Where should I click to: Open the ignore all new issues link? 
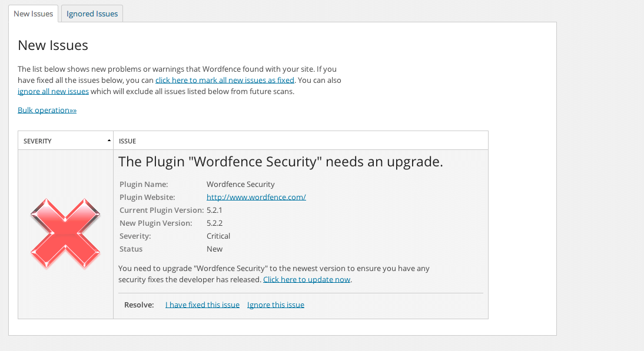[x=53, y=92]
